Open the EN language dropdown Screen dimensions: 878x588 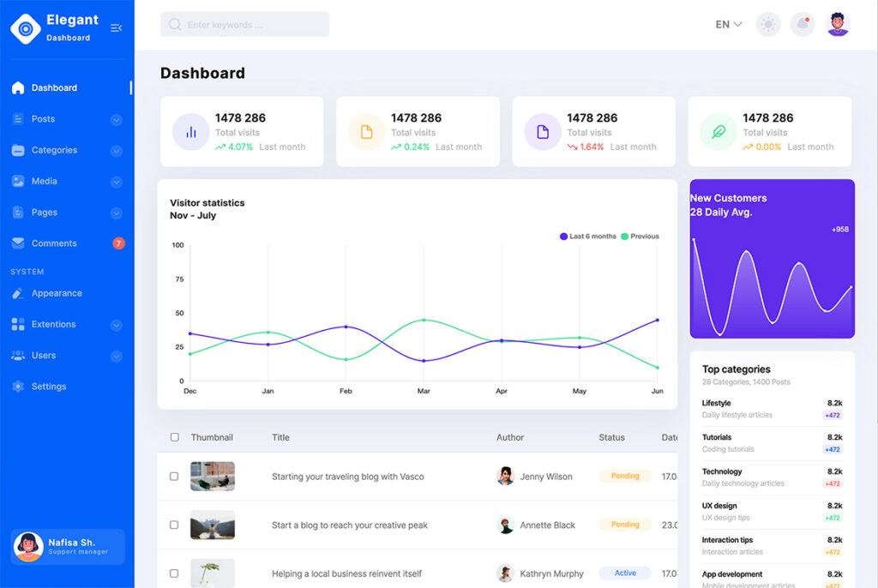pyautogui.click(x=729, y=25)
